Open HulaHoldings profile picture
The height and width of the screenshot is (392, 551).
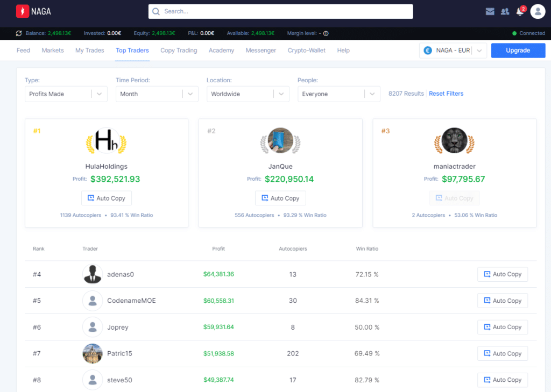pyautogui.click(x=107, y=140)
